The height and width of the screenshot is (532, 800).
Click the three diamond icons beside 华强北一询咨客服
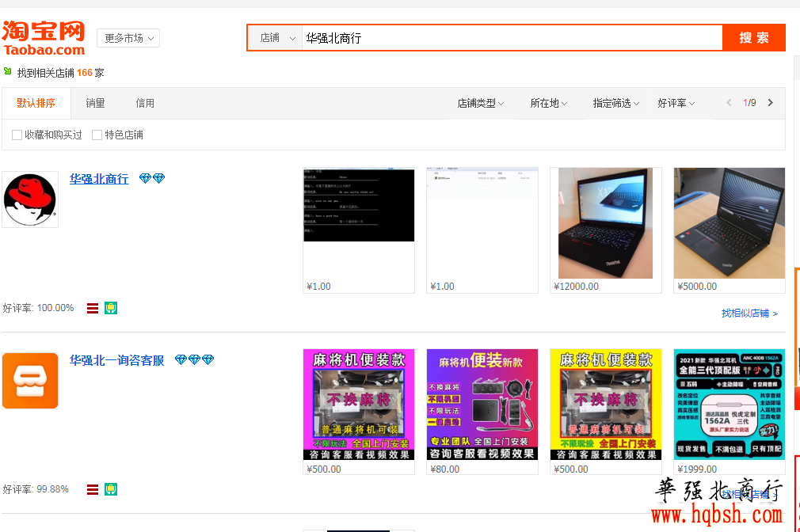tap(194, 359)
